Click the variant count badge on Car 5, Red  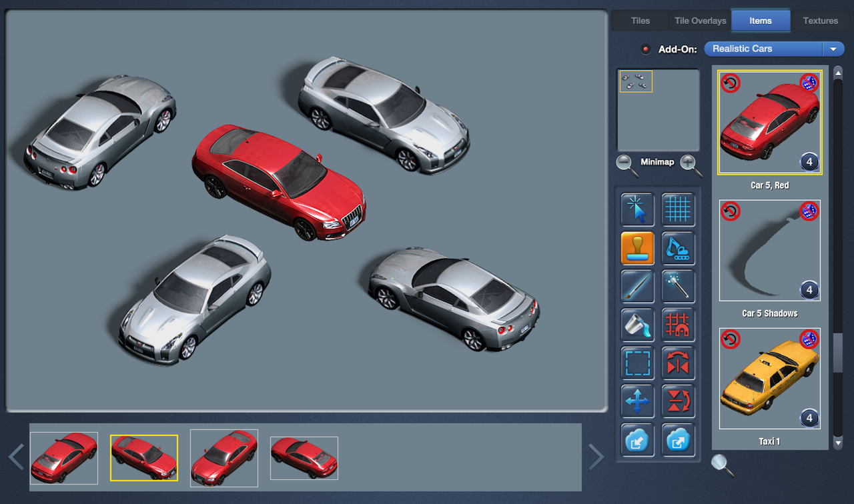(x=809, y=162)
